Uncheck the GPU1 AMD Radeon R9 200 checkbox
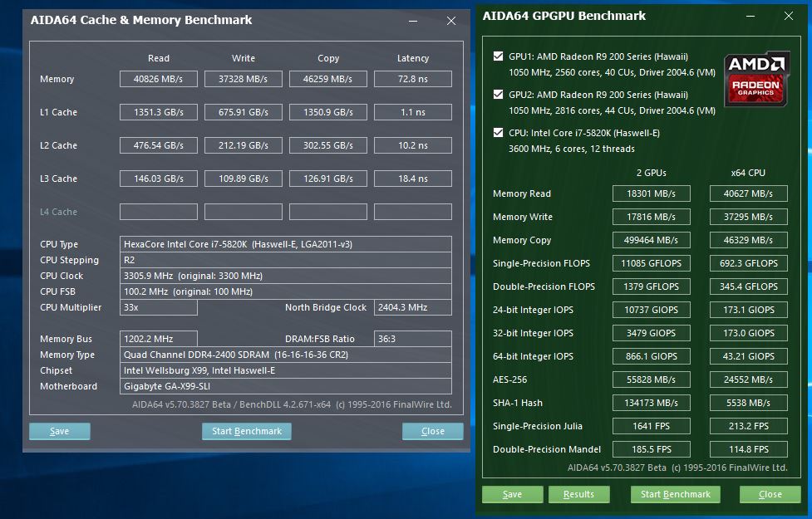Viewport: 812px width, 519px height. (x=498, y=56)
